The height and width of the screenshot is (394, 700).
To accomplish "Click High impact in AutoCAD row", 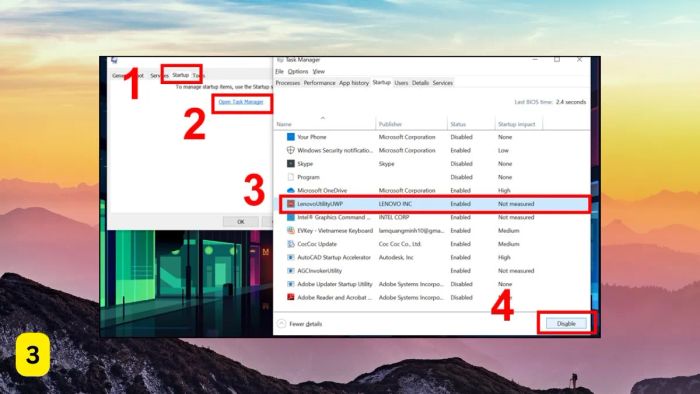I will click(x=504, y=257).
